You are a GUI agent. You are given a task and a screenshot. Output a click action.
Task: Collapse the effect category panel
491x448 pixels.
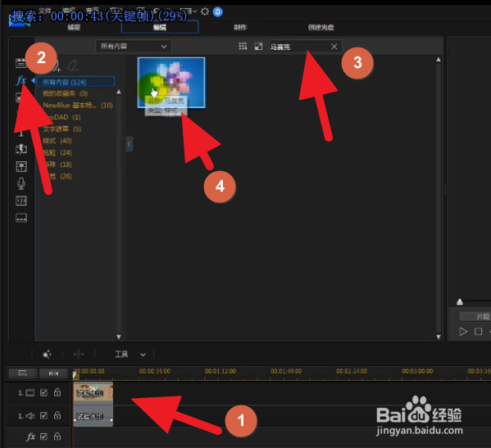(130, 144)
